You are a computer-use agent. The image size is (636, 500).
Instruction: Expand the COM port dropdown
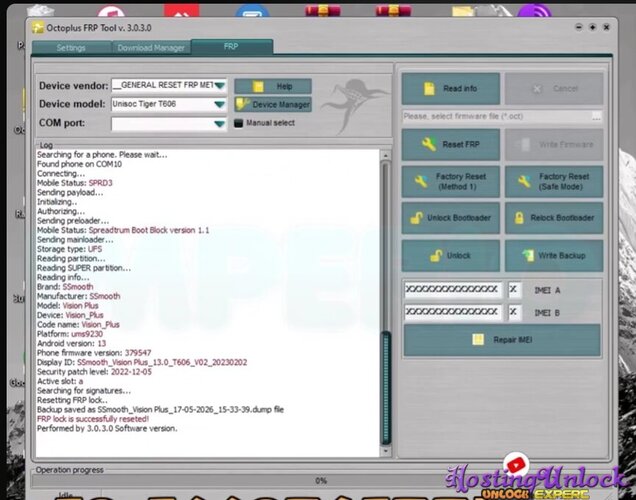pos(220,124)
